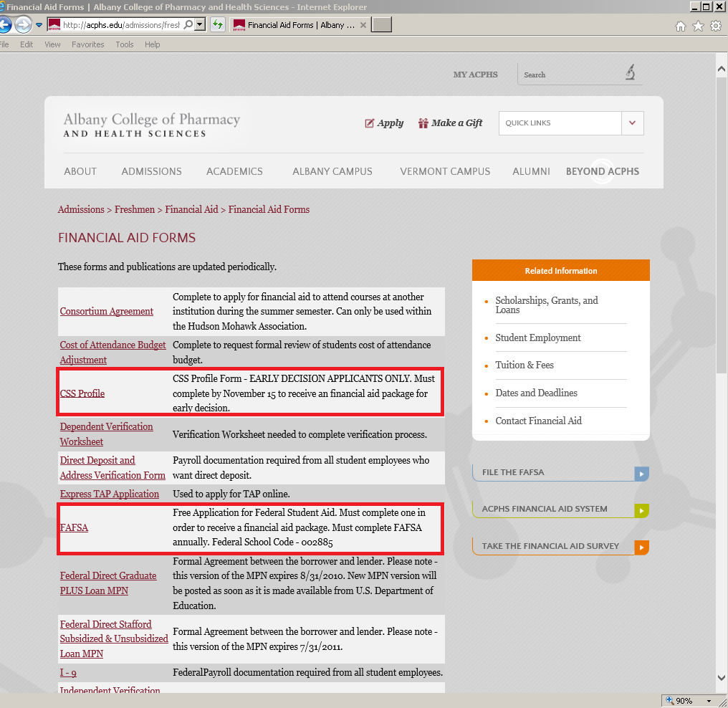The width and height of the screenshot is (728, 708).
Task: Click the microscope search icon
Action: [630, 73]
